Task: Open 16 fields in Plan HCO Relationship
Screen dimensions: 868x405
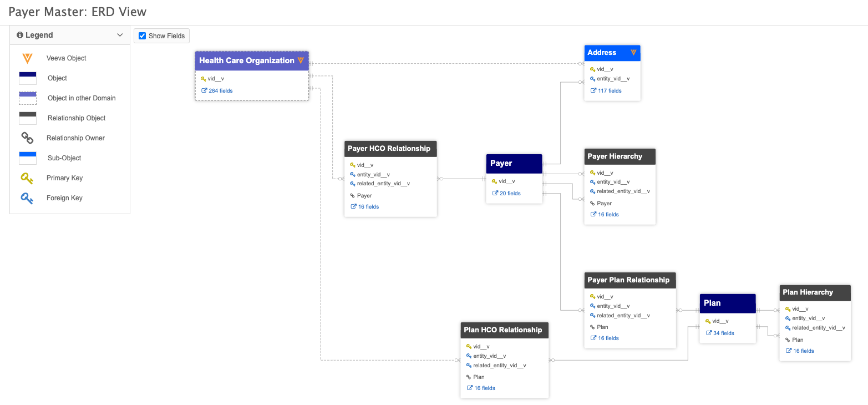Action: 484,388
